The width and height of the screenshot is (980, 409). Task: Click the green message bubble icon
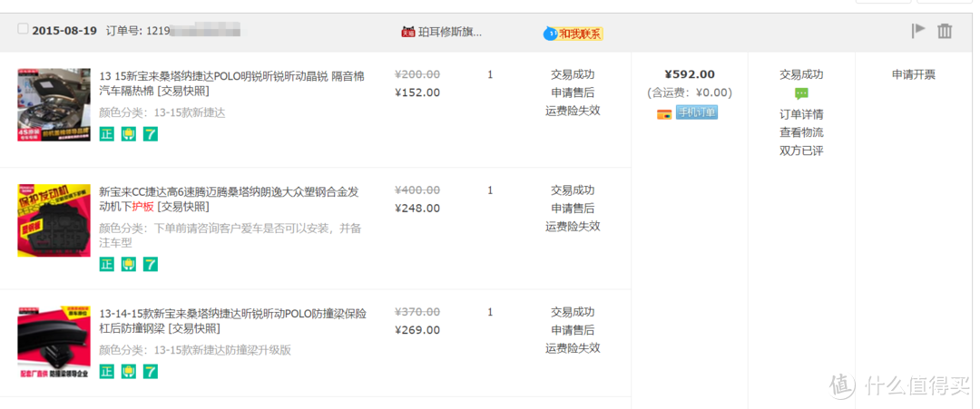[801, 93]
